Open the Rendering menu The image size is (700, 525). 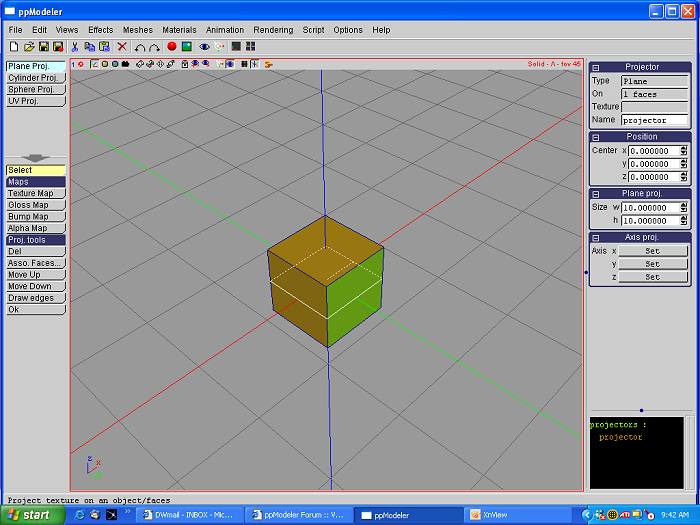point(273,30)
